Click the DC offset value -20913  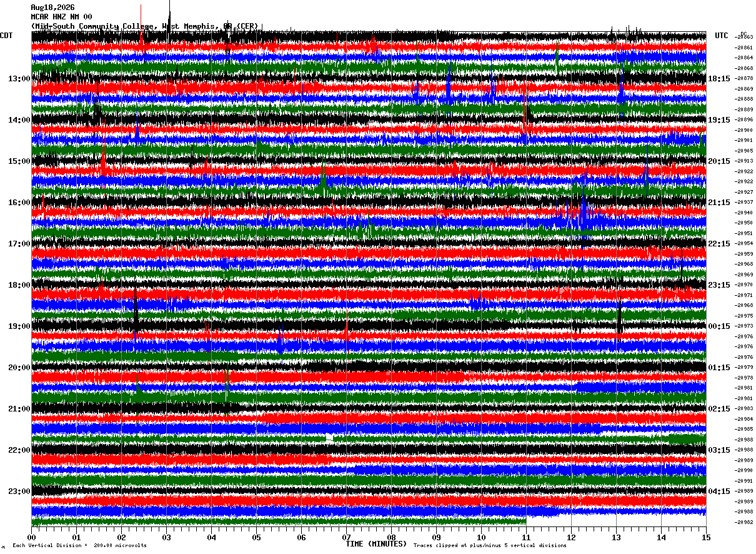[744, 161]
